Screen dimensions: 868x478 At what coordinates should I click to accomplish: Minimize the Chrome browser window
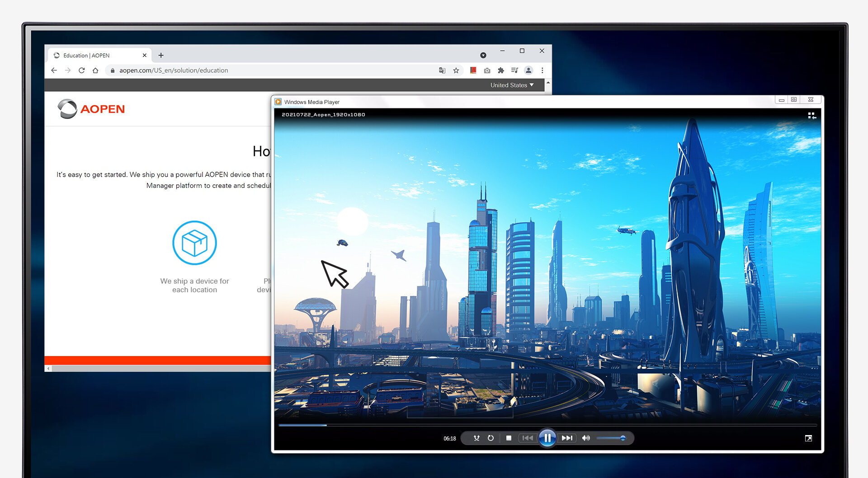(x=502, y=51)
